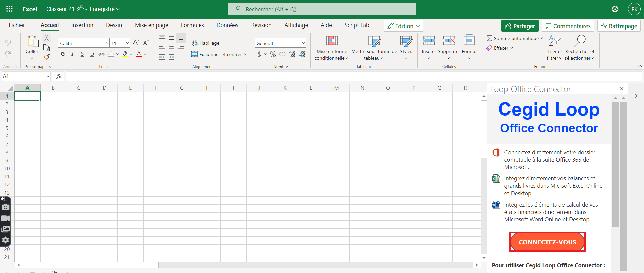
Task: Toggle bottom vertical alignment
Action: 181,38
